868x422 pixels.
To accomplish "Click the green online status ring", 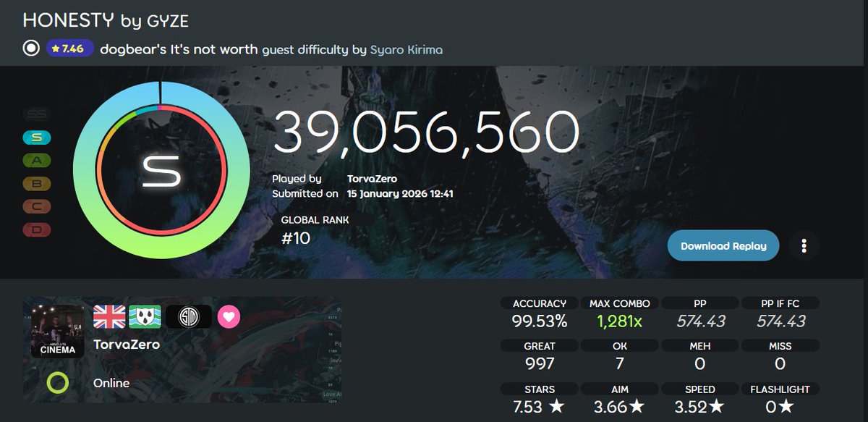I will click(57, 383).
